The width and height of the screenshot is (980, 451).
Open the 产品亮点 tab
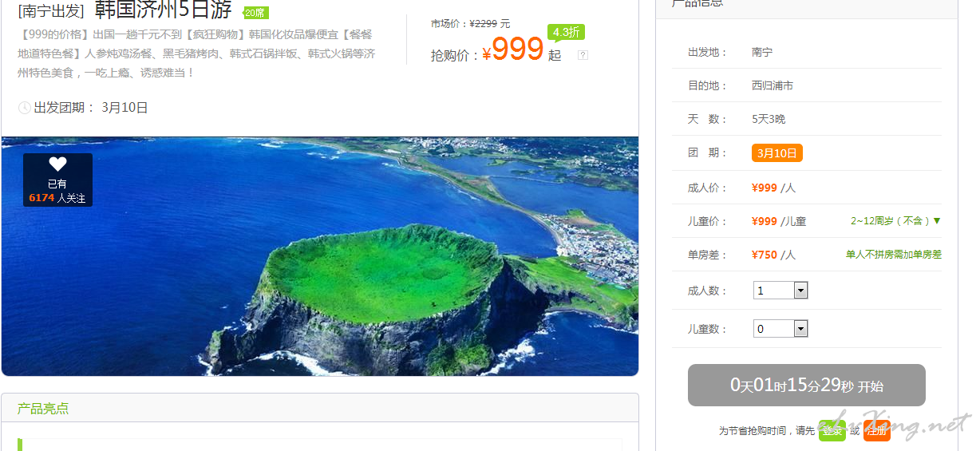pyautogui.click(x=43, y=409)
